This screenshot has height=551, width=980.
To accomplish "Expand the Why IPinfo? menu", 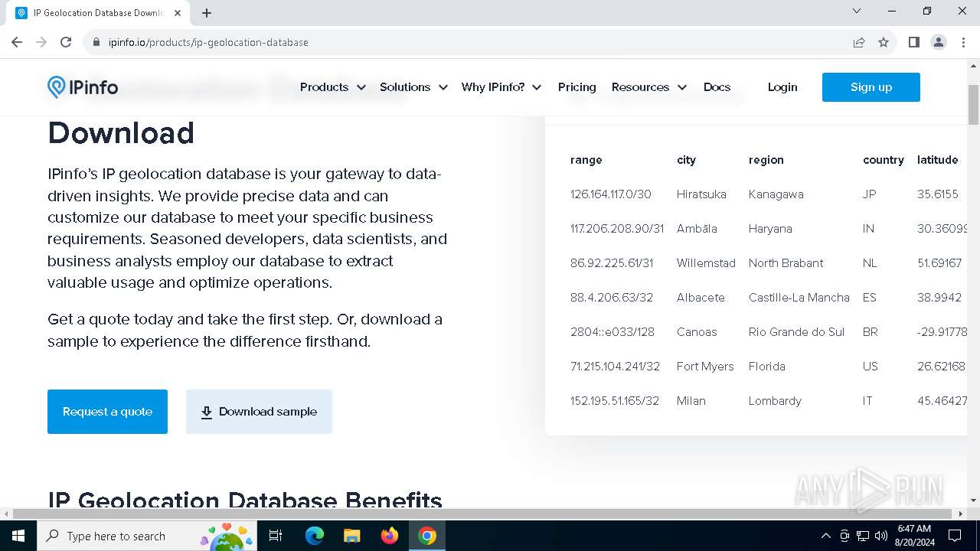I will coord(501,87).
